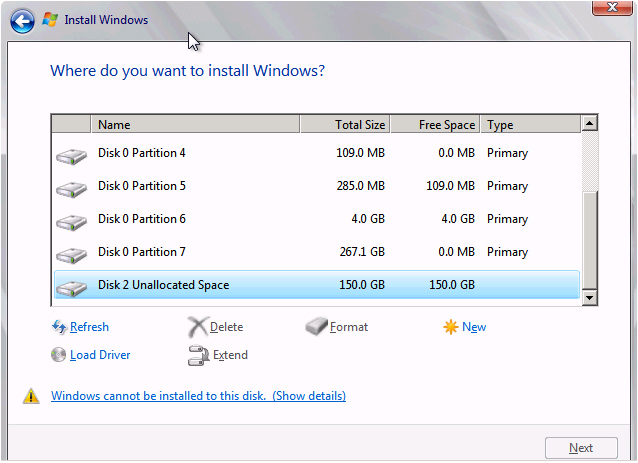Click the Next button
This screenshot has width=638, height=463.
pos(581,448)
